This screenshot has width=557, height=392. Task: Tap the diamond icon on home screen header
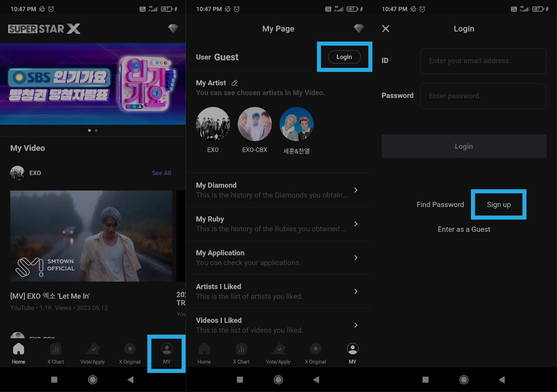coord(173,29)
